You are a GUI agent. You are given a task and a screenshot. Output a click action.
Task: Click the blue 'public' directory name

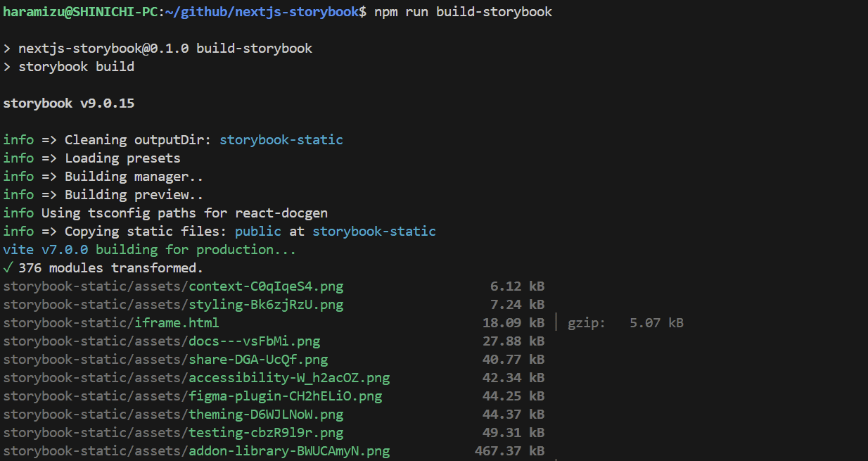coord(257,232)
